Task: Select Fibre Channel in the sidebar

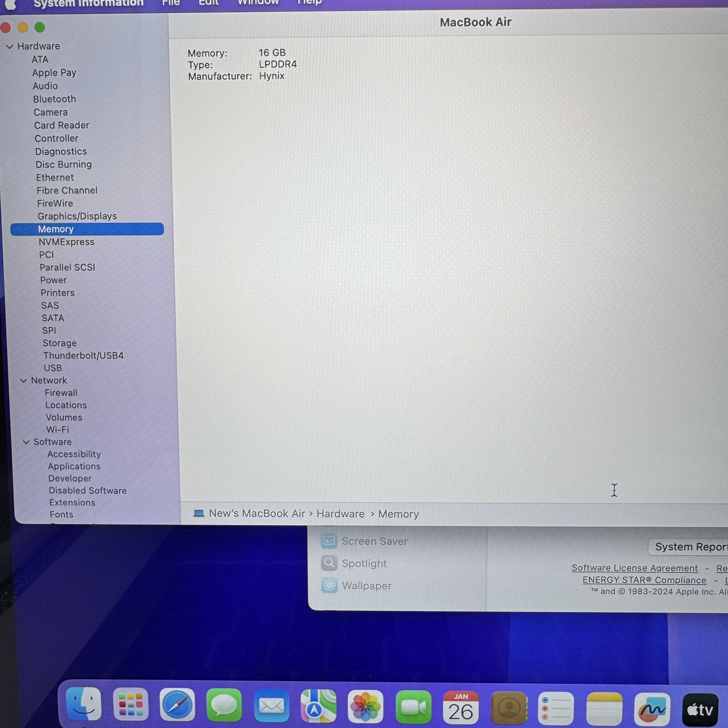Action: point(67,190)
